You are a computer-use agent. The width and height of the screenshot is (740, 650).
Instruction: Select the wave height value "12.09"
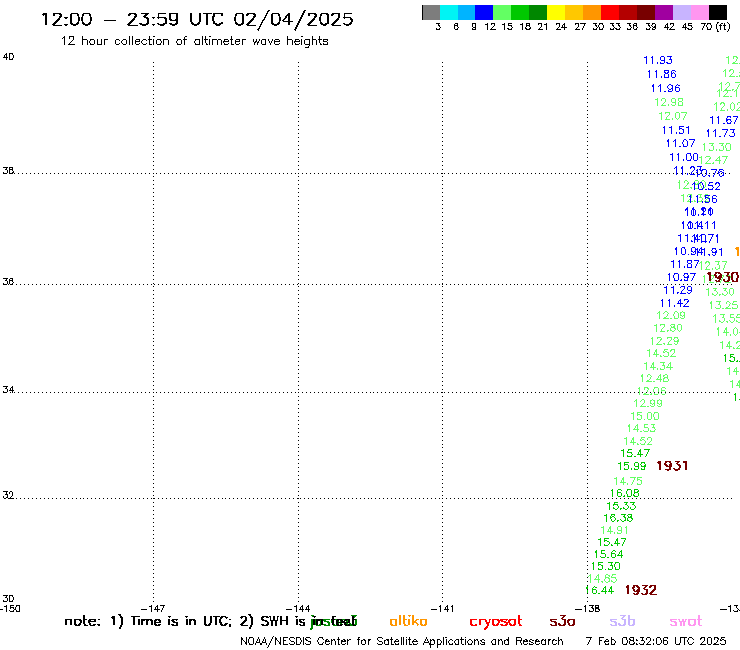(x=671, y=315)
